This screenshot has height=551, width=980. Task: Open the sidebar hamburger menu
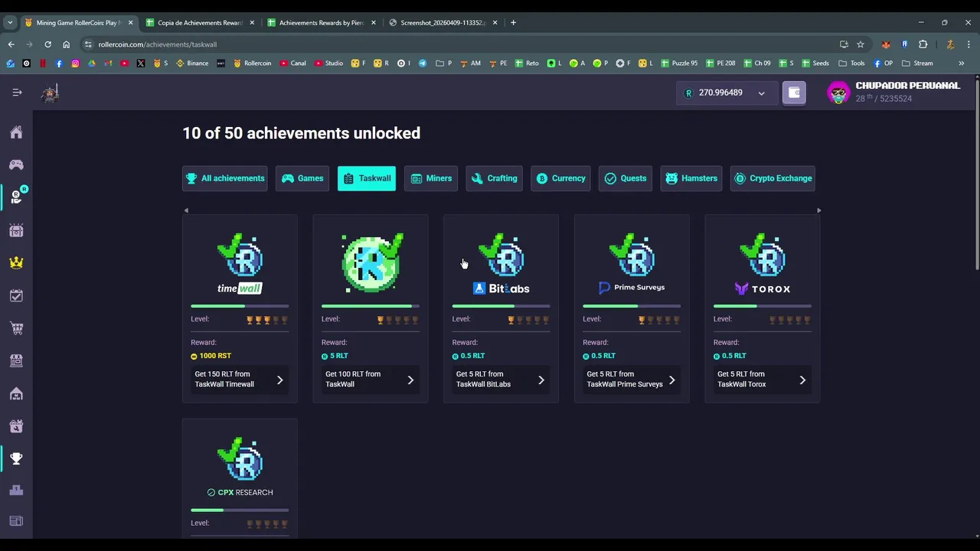pyautogui.click(x=17, y=93)
